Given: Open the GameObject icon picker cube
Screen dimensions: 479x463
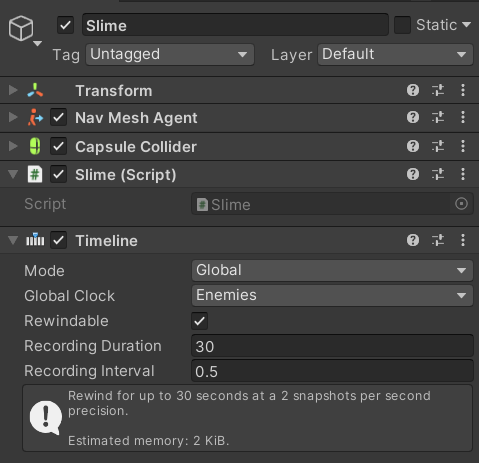Looking at the screenshot, I should pyautogui.click(x=21, y=29).
